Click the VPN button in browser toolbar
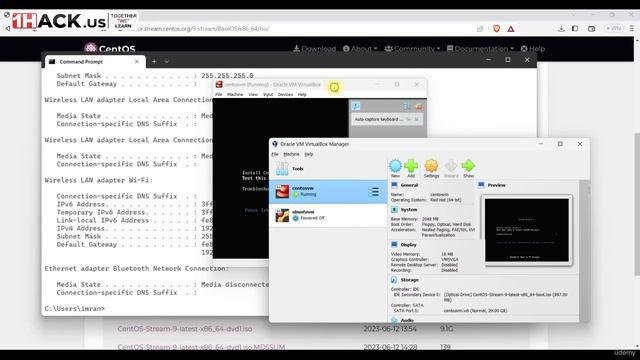The height and width of the screenshot is (360, 640). (613, 29)
